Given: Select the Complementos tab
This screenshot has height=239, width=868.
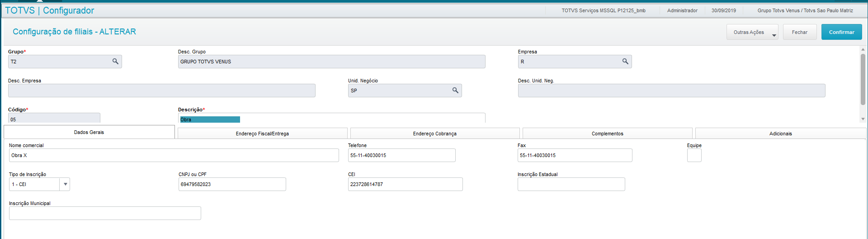Looking at the screenshot, I should (607, 134).
